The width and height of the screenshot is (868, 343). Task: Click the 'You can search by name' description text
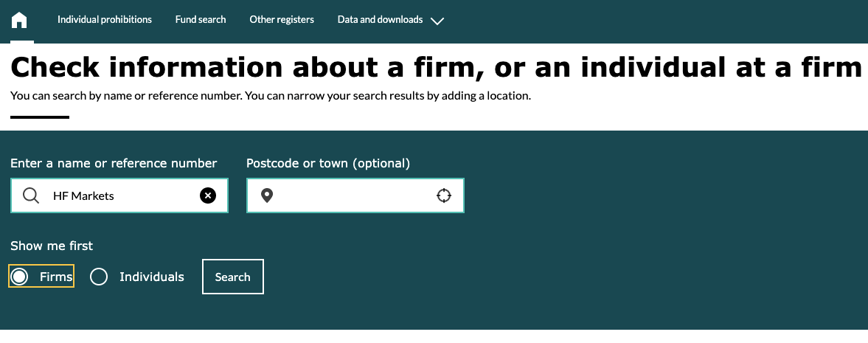(271, 95)
